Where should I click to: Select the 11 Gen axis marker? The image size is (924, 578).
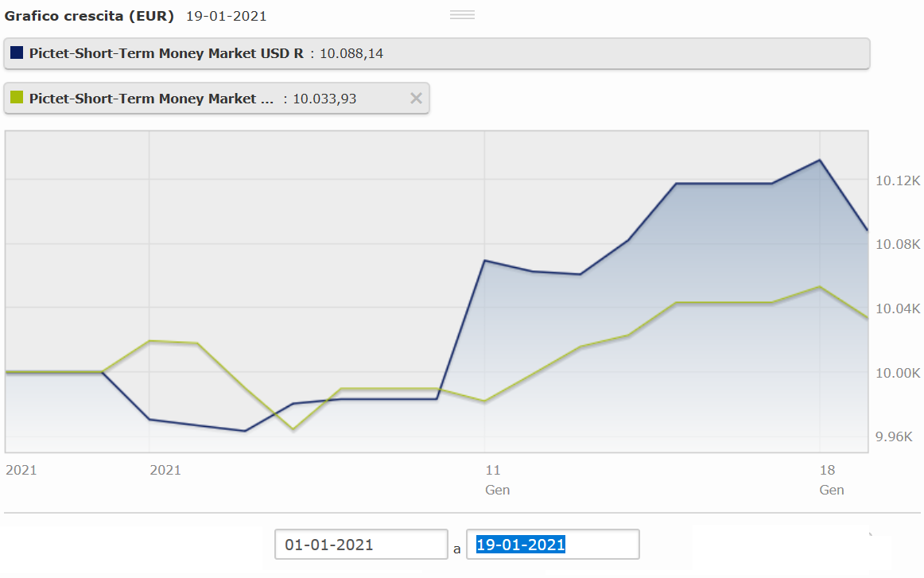coord(495,478)
